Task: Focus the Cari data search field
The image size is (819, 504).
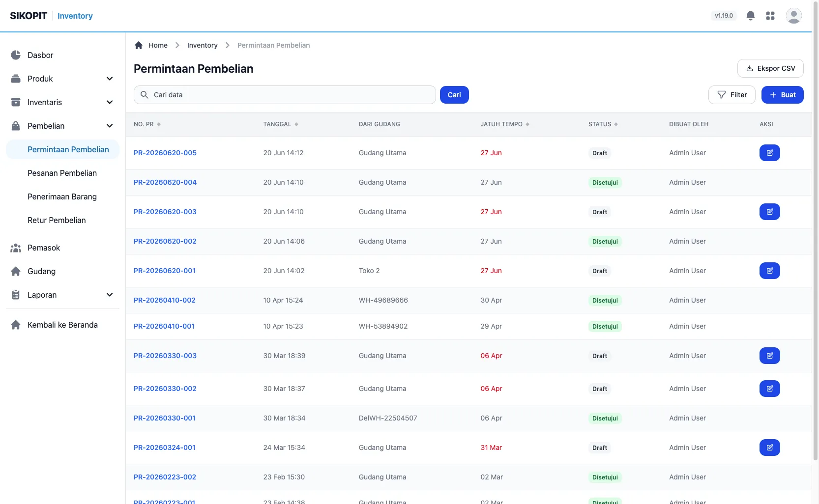Action: point(285,95)
